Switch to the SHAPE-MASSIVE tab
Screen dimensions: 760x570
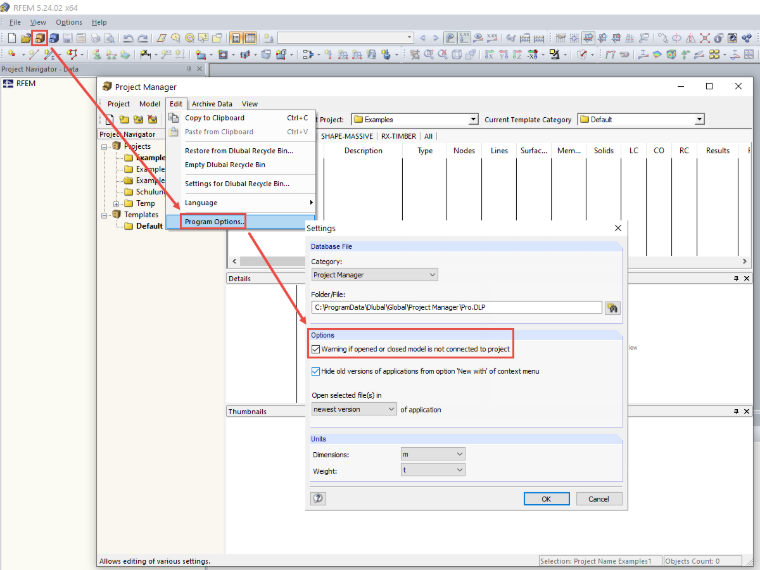click(347, 136)
